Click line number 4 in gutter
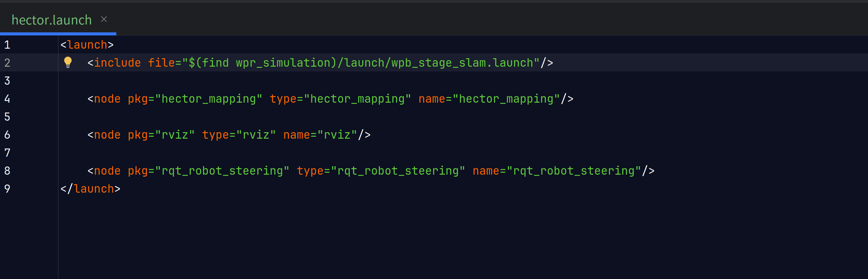The height and width of the screenshot is (279, 868). 7,99
